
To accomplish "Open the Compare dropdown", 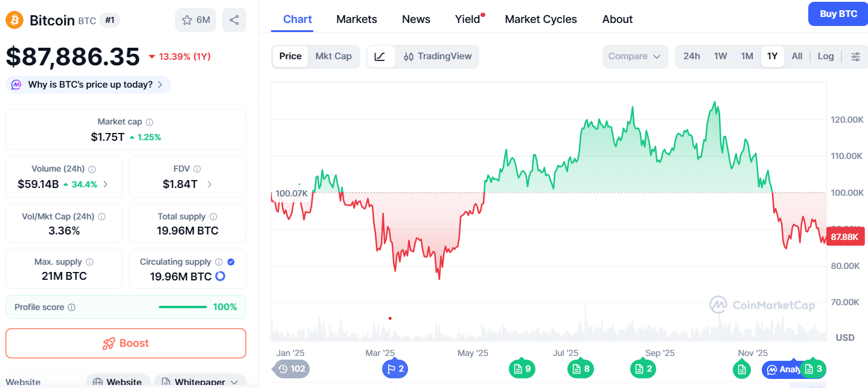I will (634, 56).
